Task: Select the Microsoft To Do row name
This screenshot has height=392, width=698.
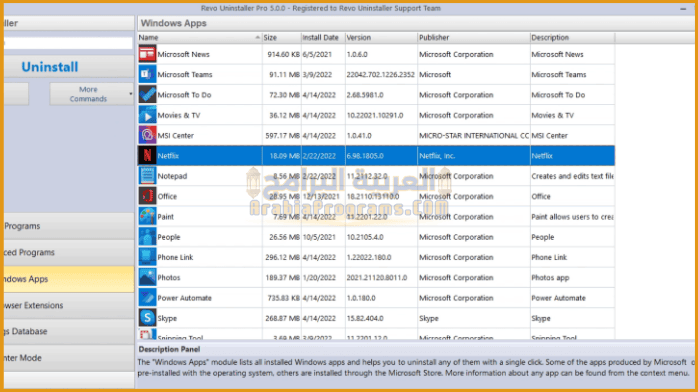Action: [184, 95]
